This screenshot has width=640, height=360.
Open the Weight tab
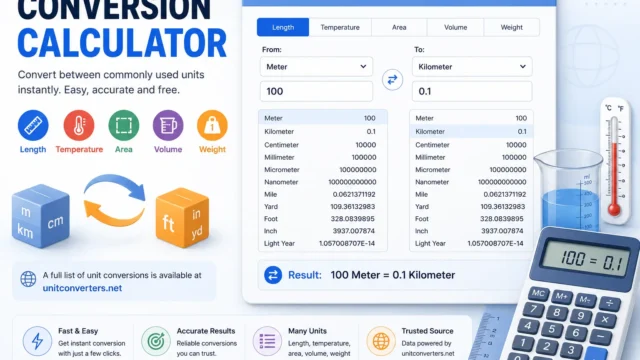(511, 27)
